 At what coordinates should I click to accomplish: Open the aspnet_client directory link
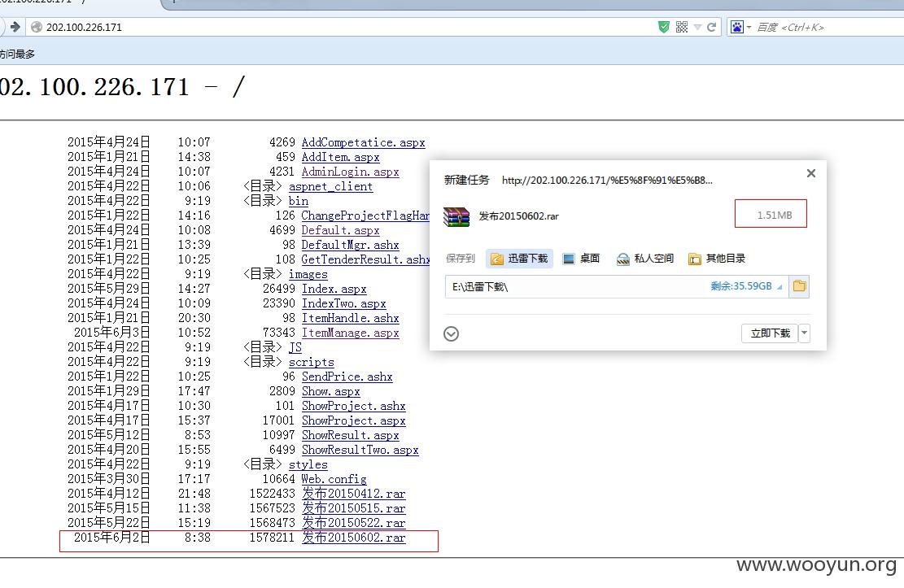pos(330,186)
